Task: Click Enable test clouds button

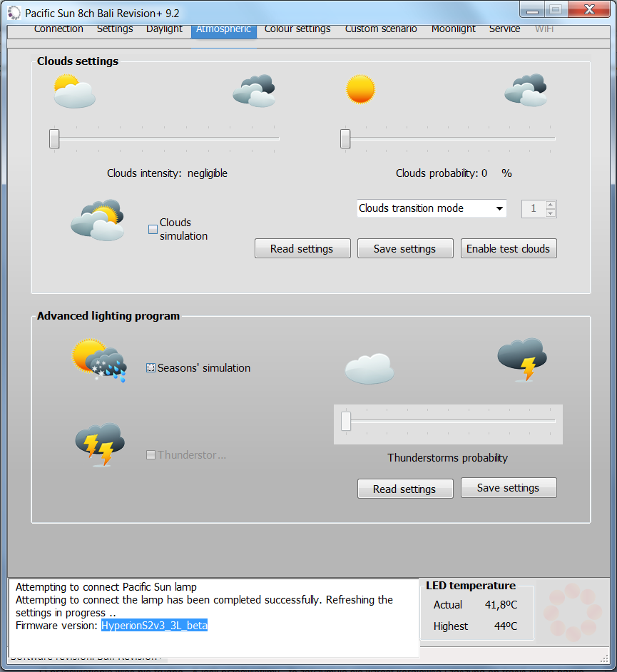Action: point(508,249)
